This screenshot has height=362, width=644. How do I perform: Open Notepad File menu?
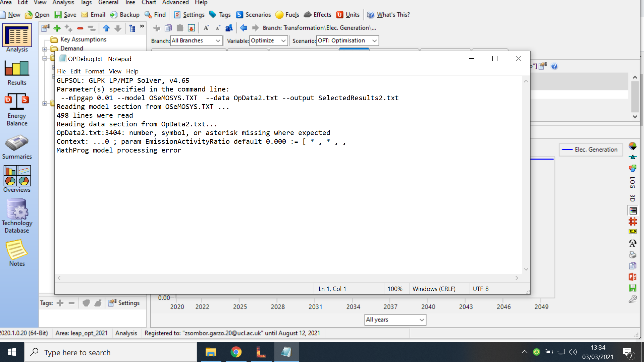[61, 71]
